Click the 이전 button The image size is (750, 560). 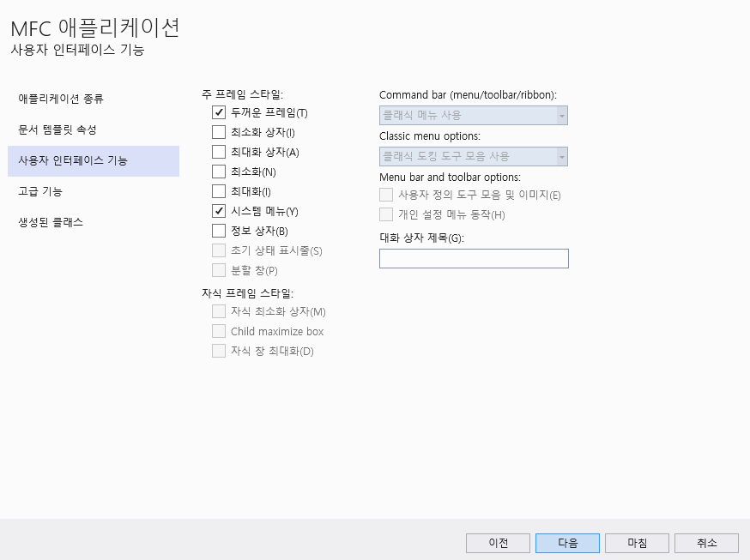498,543
